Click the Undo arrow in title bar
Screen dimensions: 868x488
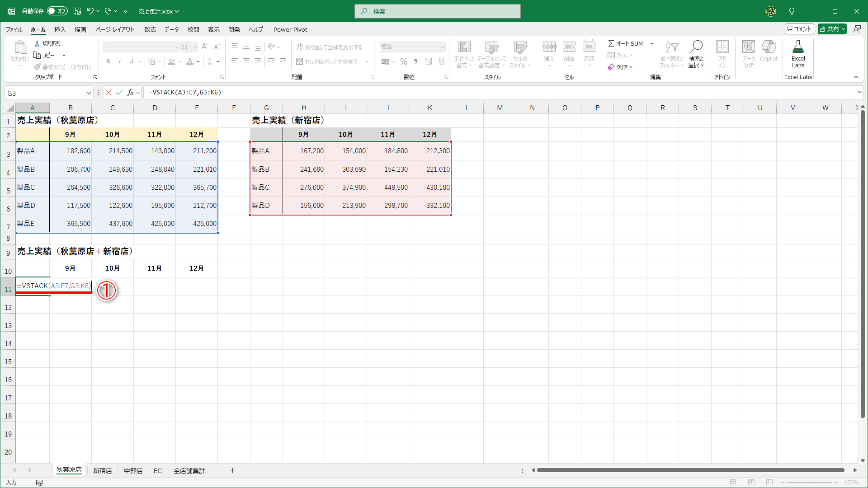pos(90,11)
